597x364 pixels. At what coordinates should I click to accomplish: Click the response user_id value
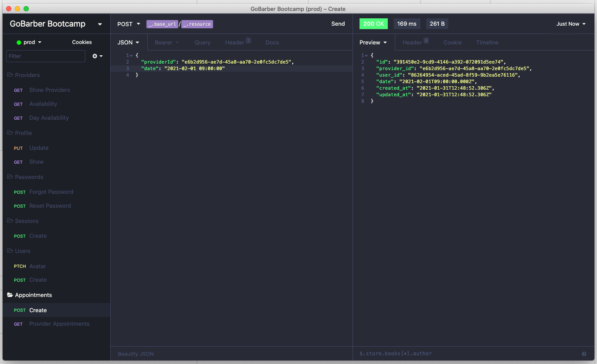(463, 75)
